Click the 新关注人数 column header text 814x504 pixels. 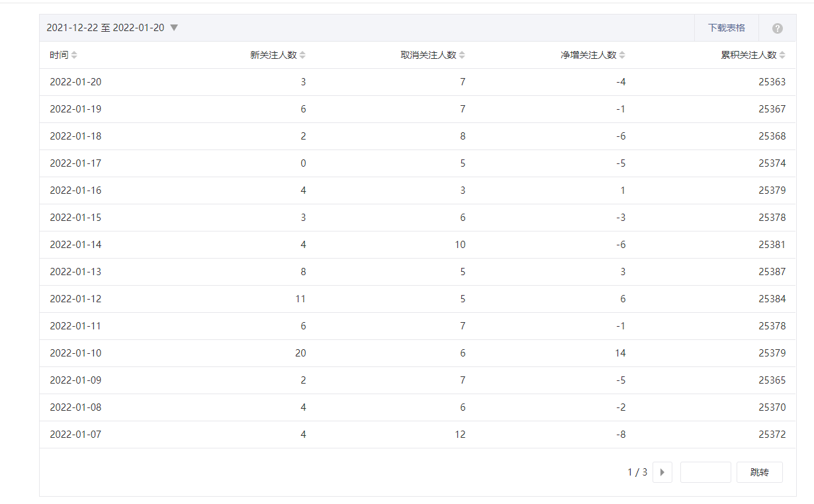coord(273,56)
